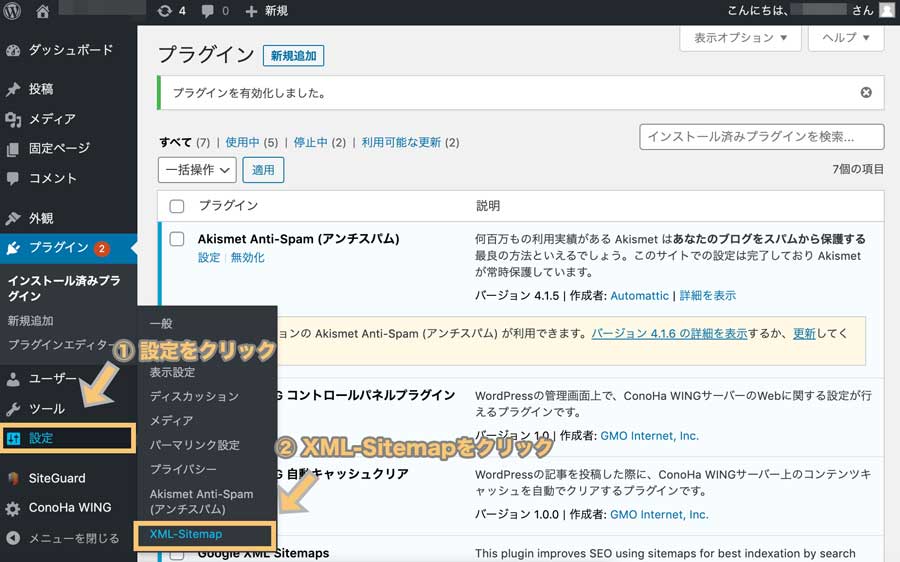Click the コメント speech bubble icon in sidebar
This screenshot has height=562, width=900.
click(13, 179)
